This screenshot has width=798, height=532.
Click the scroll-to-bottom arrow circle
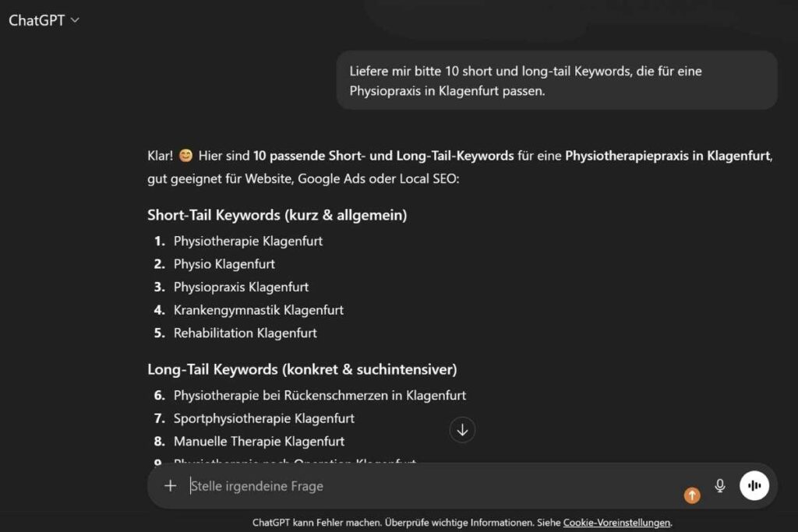(x=462, y=430)
